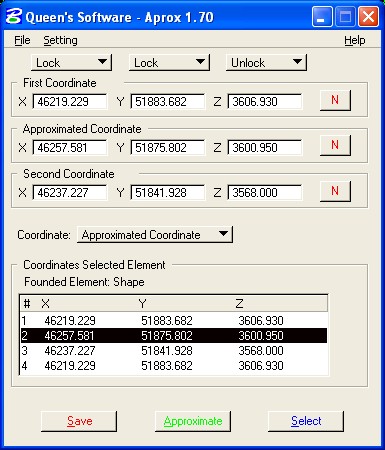
Task: Minimize the Aprox window
Action: [322, 17]
